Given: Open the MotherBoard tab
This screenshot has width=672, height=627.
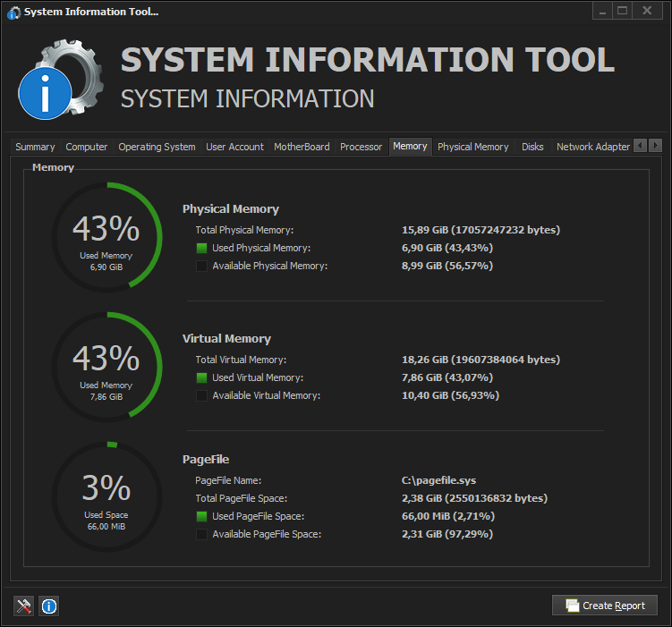Looking at the screenshot, I should pos(302,147).
